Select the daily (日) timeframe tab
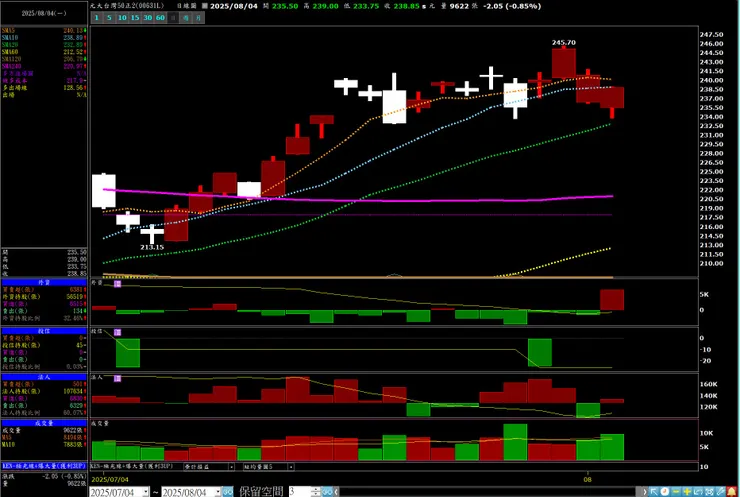This screenshot has width=740, height=497. (x=173, y=18)
